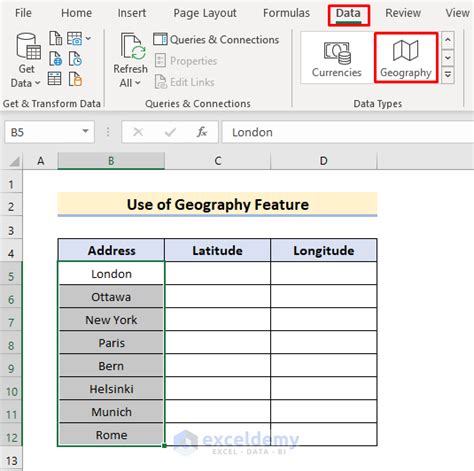Image resolution: width=474 pixels, height=471 pixels.
Task: Open the File tab
Action: [23, 13]
